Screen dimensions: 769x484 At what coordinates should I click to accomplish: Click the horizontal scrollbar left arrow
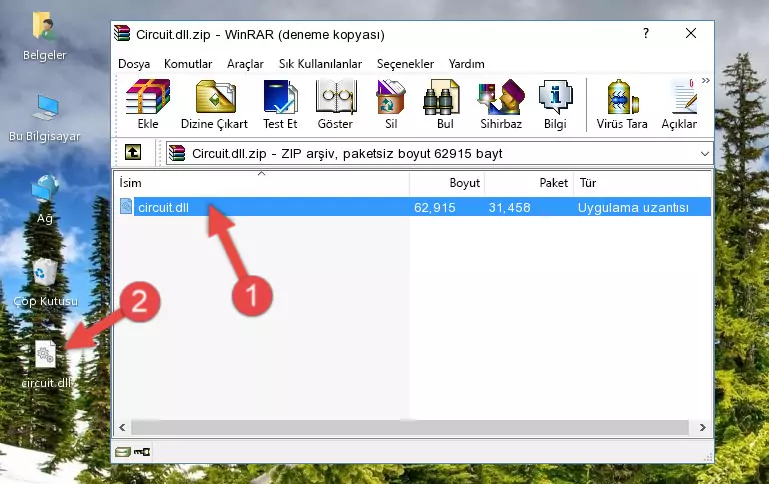(122, 427)
